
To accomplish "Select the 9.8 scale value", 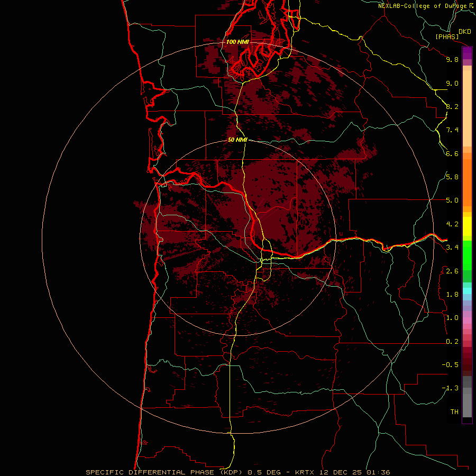I will tap(452, 59).
